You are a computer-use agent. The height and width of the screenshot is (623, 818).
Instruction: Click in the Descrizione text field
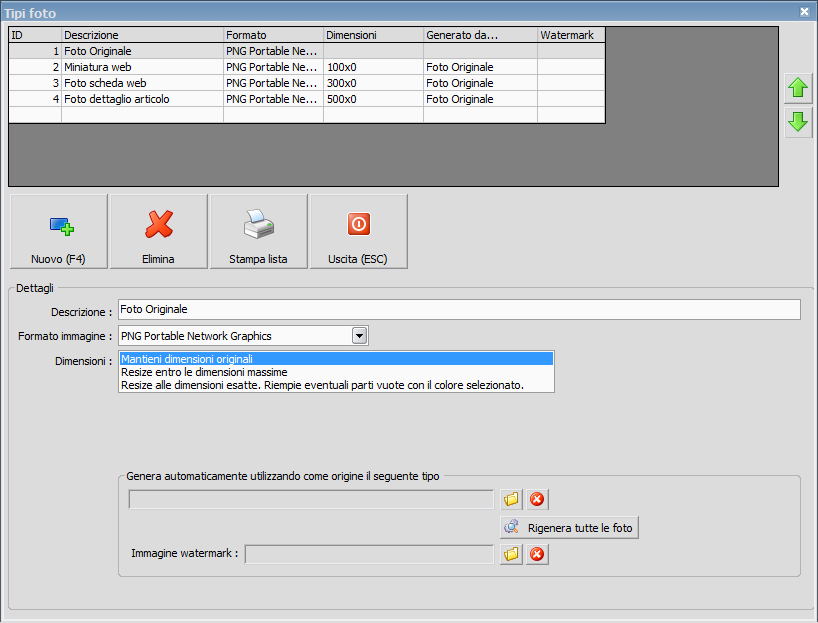coord(459,310)
